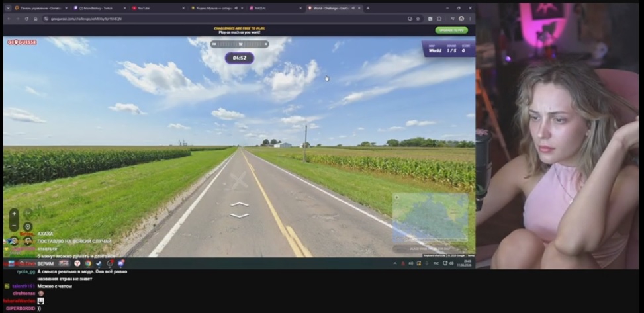Open the Chrome profile avatar

tap(461, 19)
